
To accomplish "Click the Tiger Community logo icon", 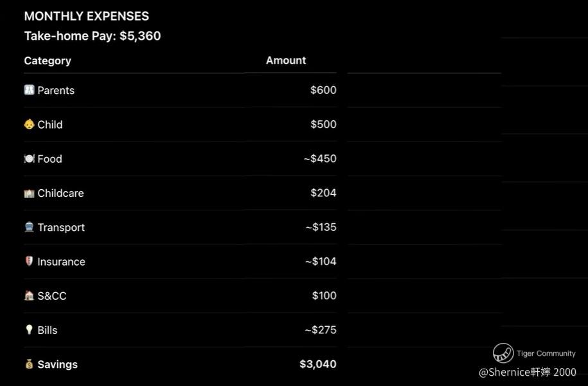I will (503, 353).
